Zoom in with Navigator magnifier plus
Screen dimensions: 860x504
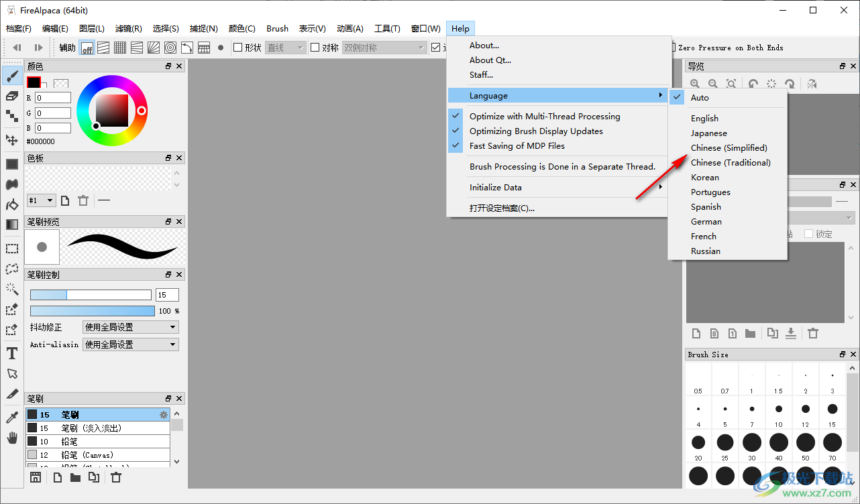coord(695,84)
